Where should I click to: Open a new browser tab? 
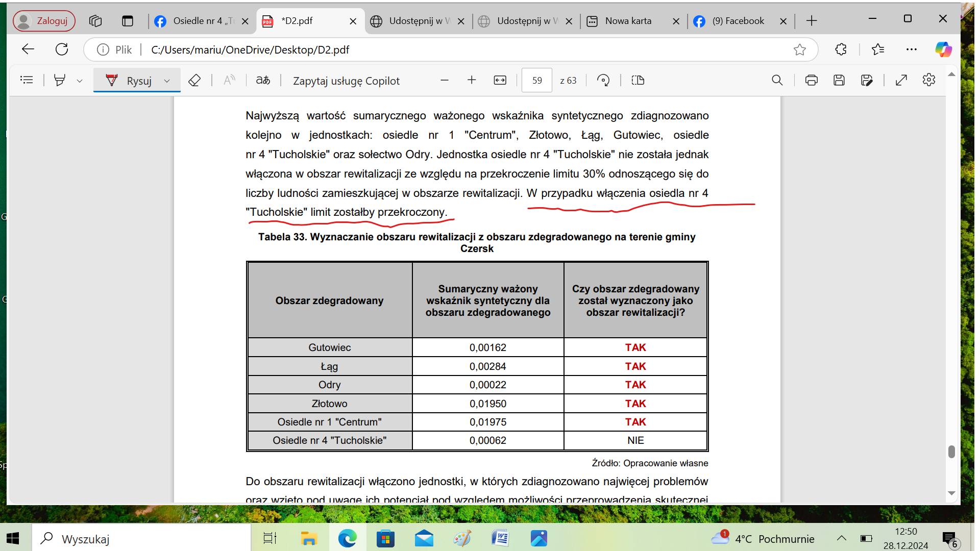[x=812, y=21]
